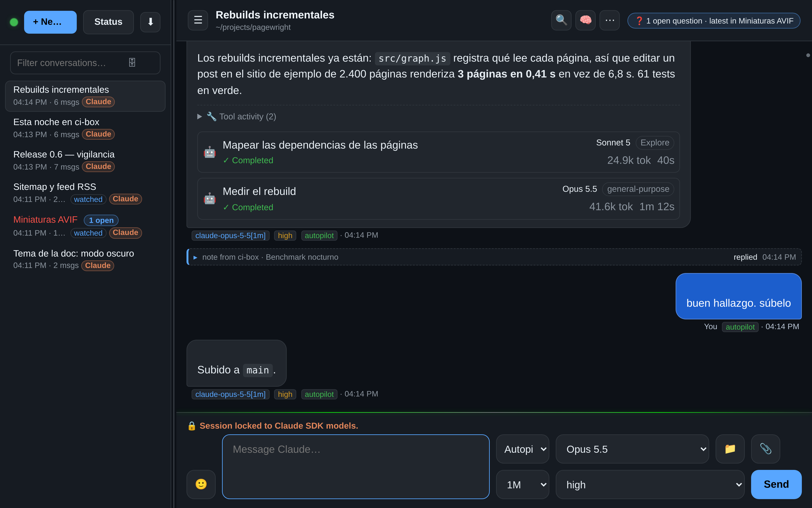Open search with the magnifier icon
Viewport: 812px width, 508px height.
[561, 20]
